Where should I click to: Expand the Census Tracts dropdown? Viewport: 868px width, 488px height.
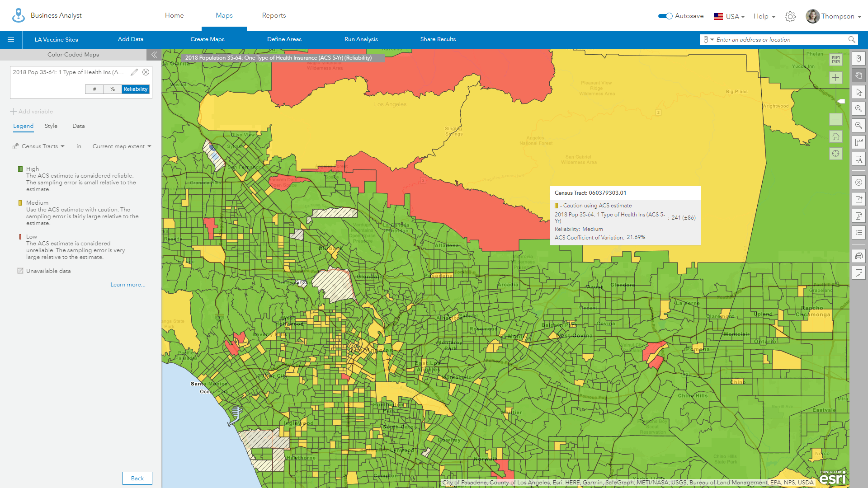click(42, 146)
